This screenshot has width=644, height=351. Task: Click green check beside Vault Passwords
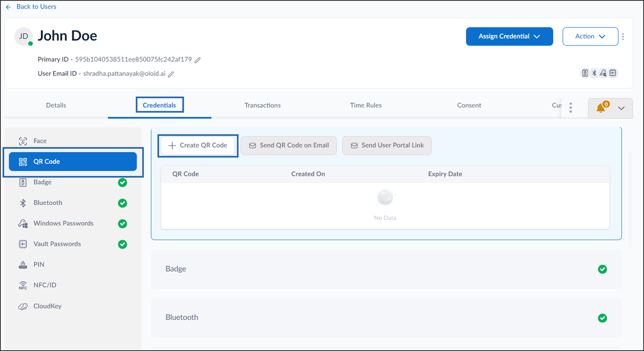[122, 244]
